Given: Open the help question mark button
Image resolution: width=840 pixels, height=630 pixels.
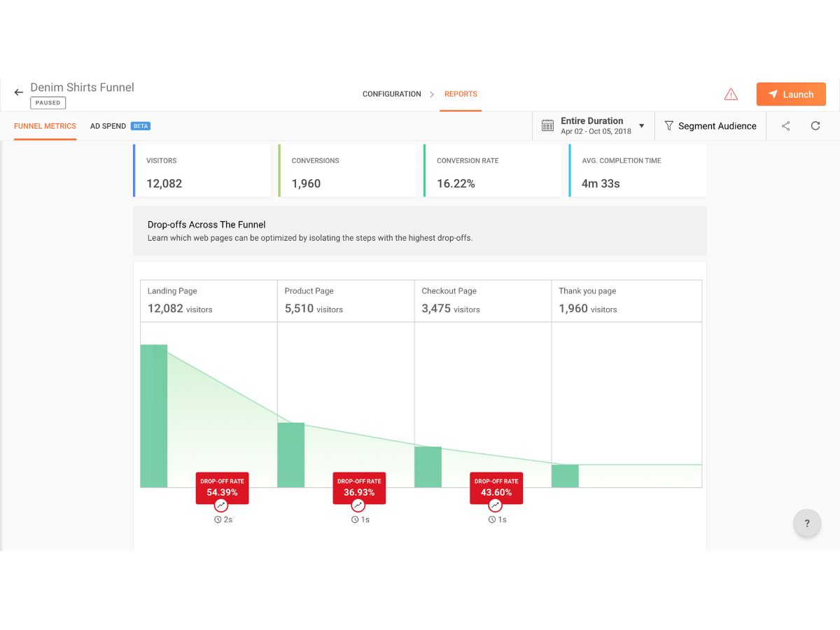Looking at the screenshot, I should click(x=807, y=523).
